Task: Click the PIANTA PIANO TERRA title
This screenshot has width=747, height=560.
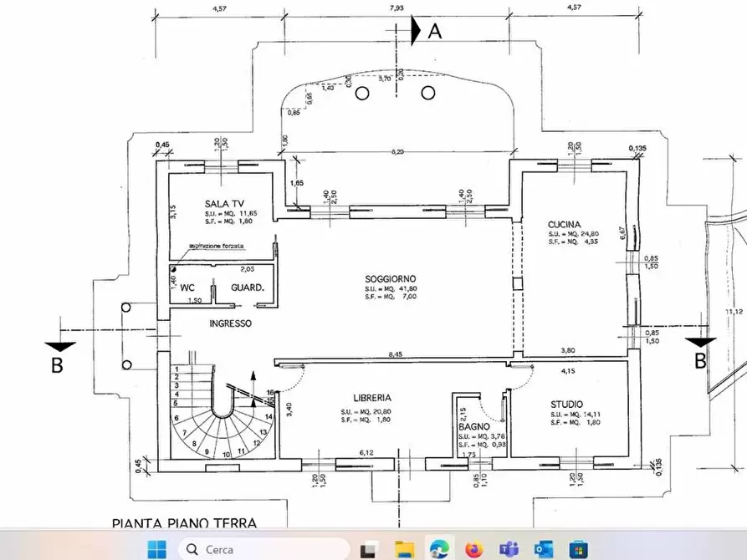Action: point(184,523)
